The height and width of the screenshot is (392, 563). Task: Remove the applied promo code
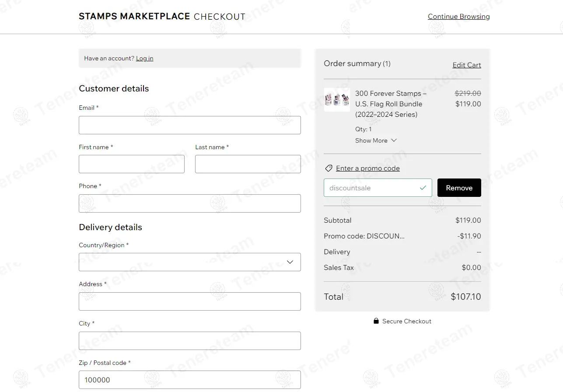[x=459, y=188]
